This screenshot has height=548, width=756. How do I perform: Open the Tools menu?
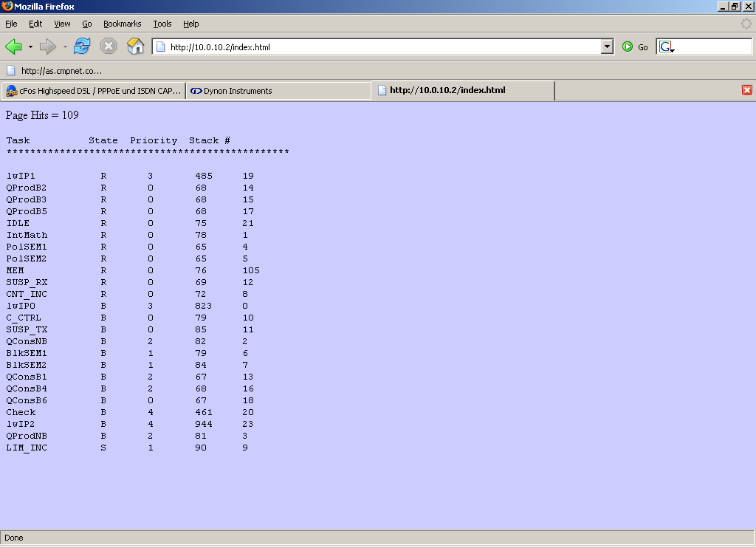[x=162, y=24]
